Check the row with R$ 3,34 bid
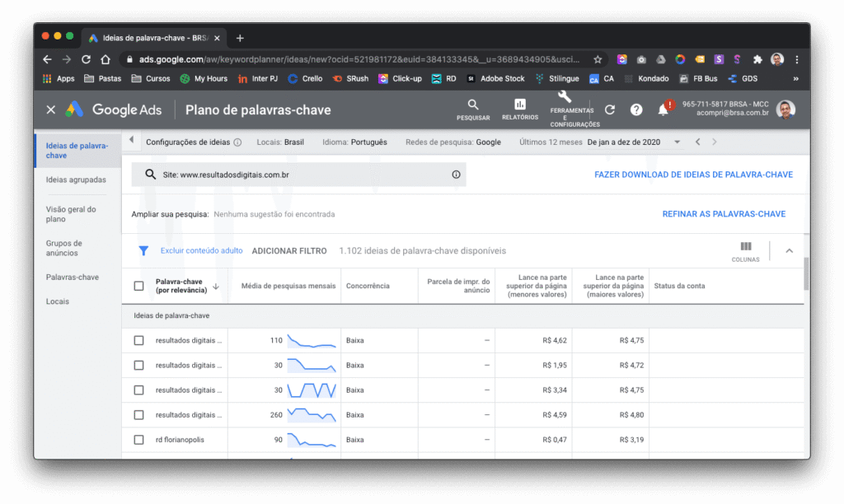Screen dimensions: 844x504 pyautogui.click(x=138, y=390)
